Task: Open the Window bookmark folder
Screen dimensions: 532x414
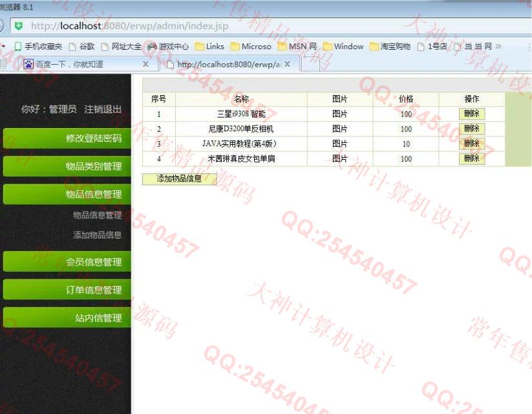Action: point(343,47)
